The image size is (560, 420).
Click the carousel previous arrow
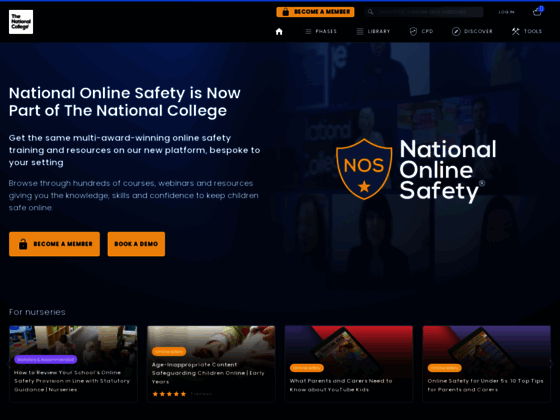(8, 364)
